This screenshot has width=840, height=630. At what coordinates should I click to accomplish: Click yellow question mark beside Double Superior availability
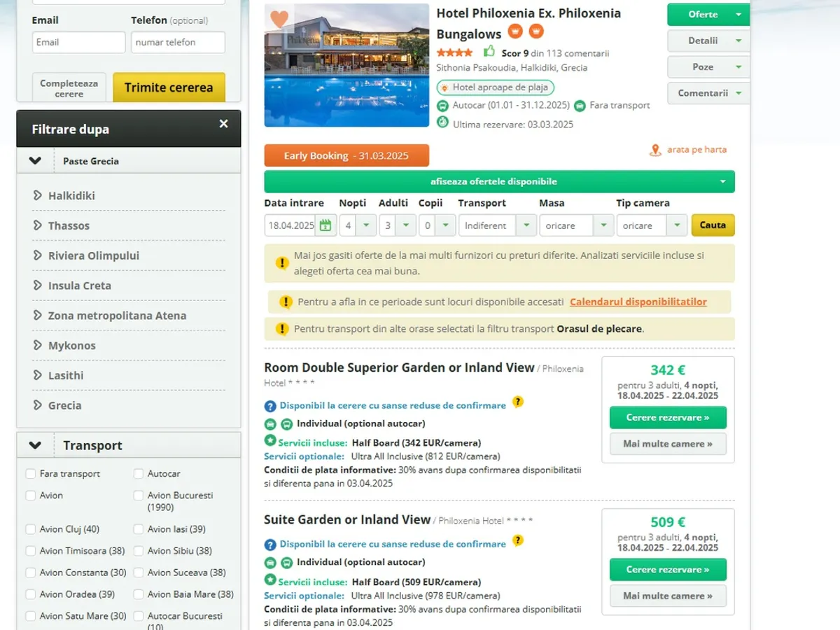tap(517, 402)
